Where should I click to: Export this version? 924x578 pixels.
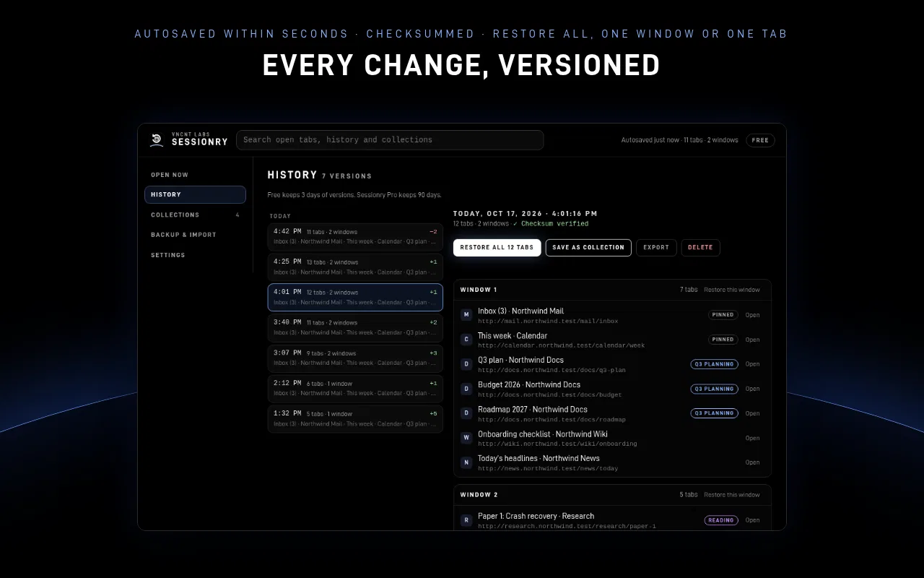point(656,248)
